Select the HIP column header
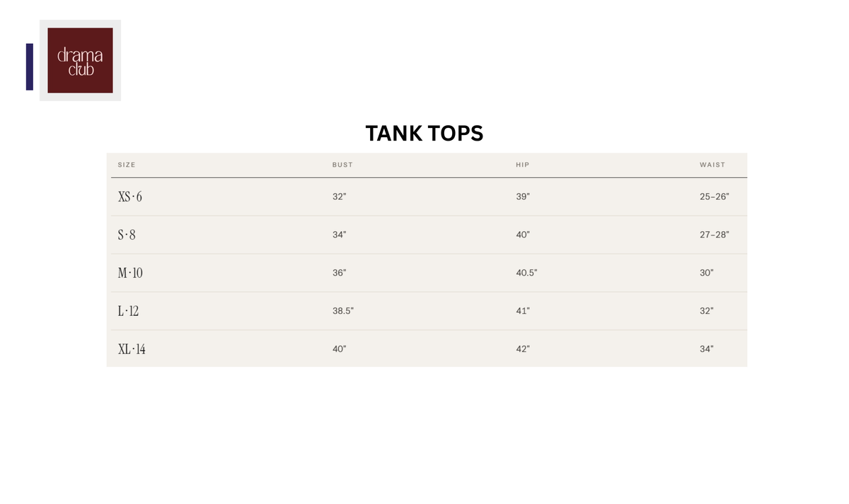This screenshot has height=504, width=849. 523,165
